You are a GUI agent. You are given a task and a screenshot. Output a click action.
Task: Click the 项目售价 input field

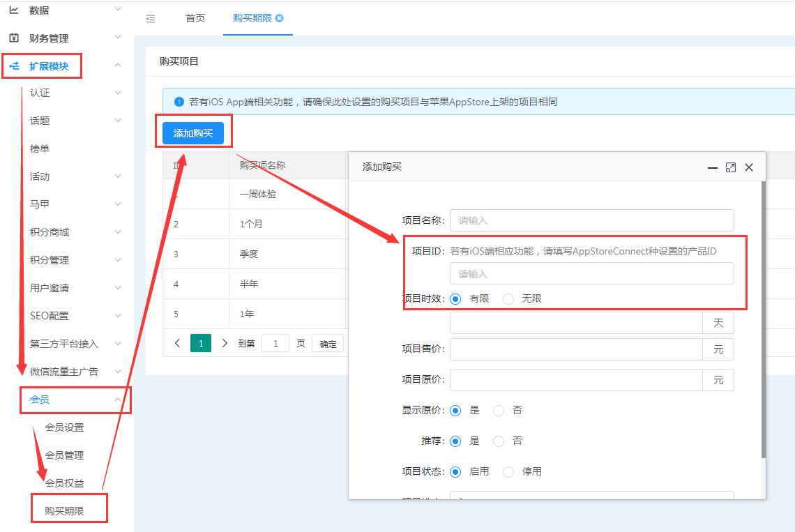coord(576,349)
